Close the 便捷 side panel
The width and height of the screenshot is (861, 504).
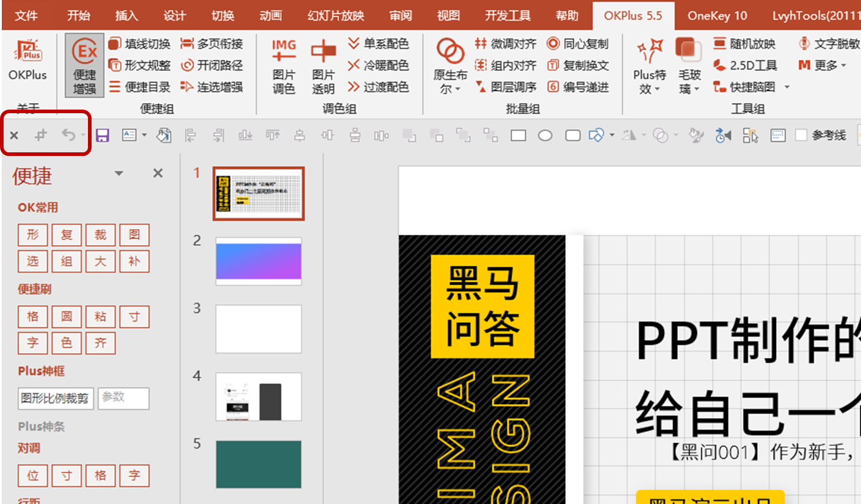pos(158,173)
